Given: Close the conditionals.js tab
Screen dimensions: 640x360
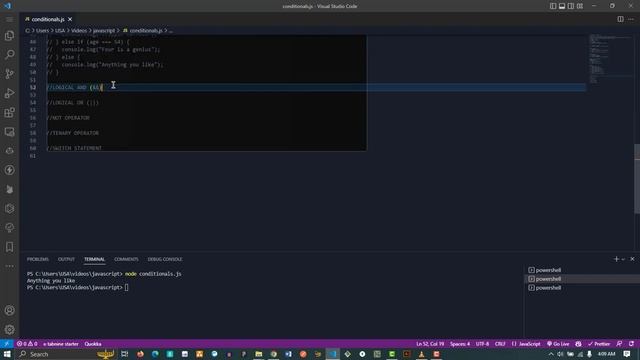Looking at the screenshot, I should pyautogui.click(x=70, y=19).
